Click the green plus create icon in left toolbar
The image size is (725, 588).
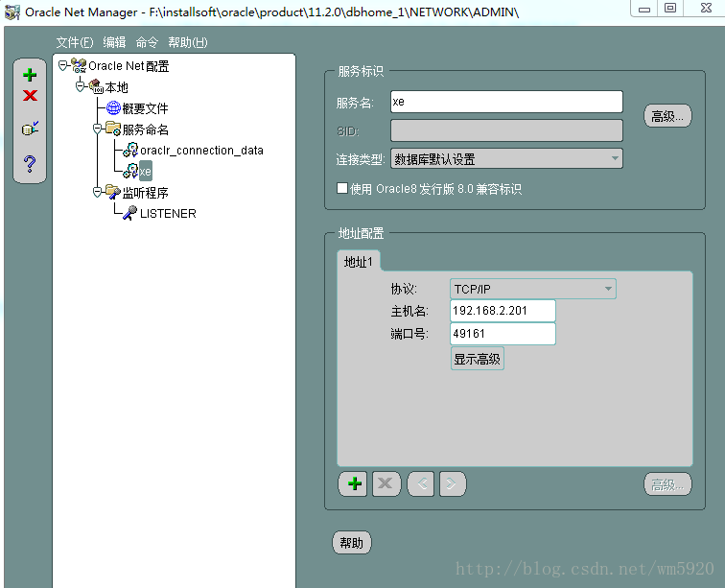pyautogui.click(x=30, y=75)
